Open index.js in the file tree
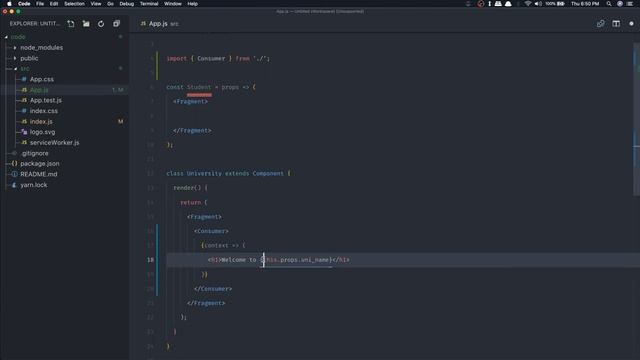Screen dimensions: 640x360 [41, 121]
